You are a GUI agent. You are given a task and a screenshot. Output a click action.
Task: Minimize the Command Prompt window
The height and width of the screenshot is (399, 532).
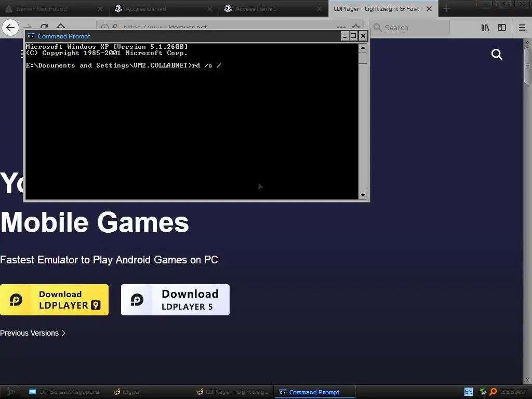[345, 36]
